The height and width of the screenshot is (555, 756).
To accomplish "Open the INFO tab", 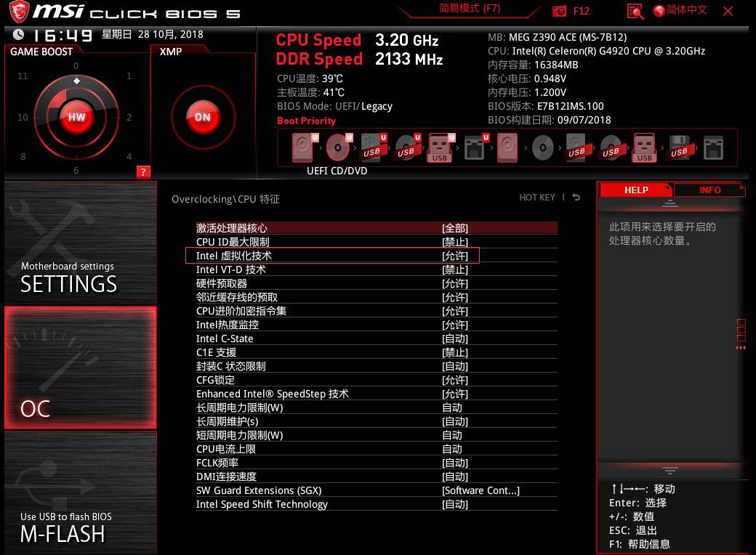I will pos(709,190).
